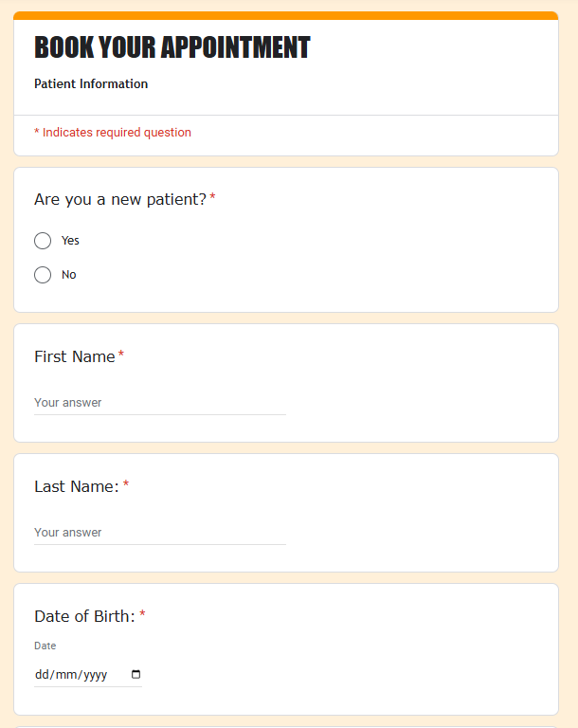Click the "Are you a new patient?" question text

tap(119, 199)
